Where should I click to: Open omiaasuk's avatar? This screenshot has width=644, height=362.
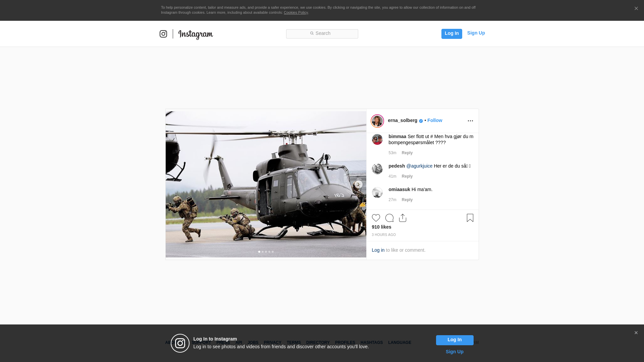(x=377, y=192)
